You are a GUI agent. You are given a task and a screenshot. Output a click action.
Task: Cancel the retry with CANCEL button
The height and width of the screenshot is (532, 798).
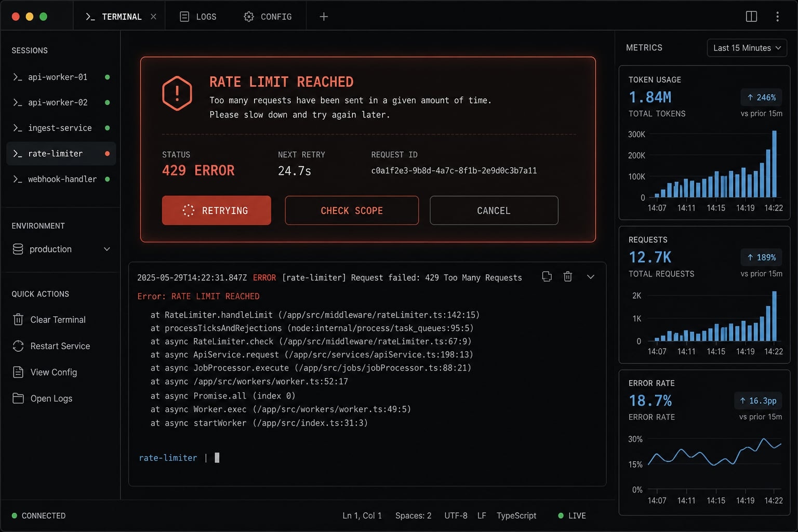pyautogui.click(x=494, y=210)
